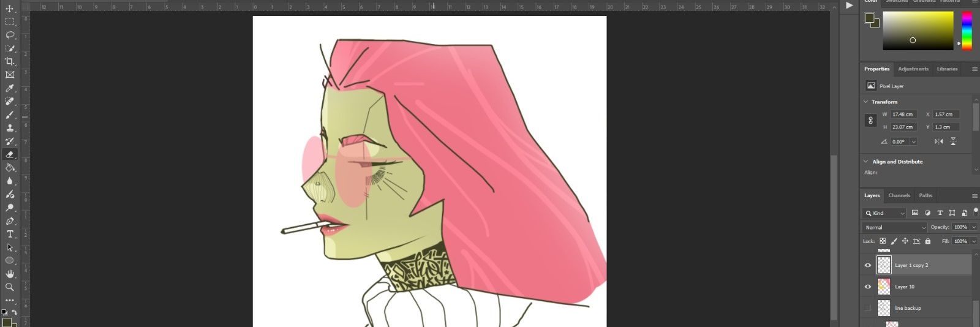Toggle lock transparent pixels
Image resolution: width=980 pixels, height=327 pixels.
pyautogui.click(x=883, y=241)
